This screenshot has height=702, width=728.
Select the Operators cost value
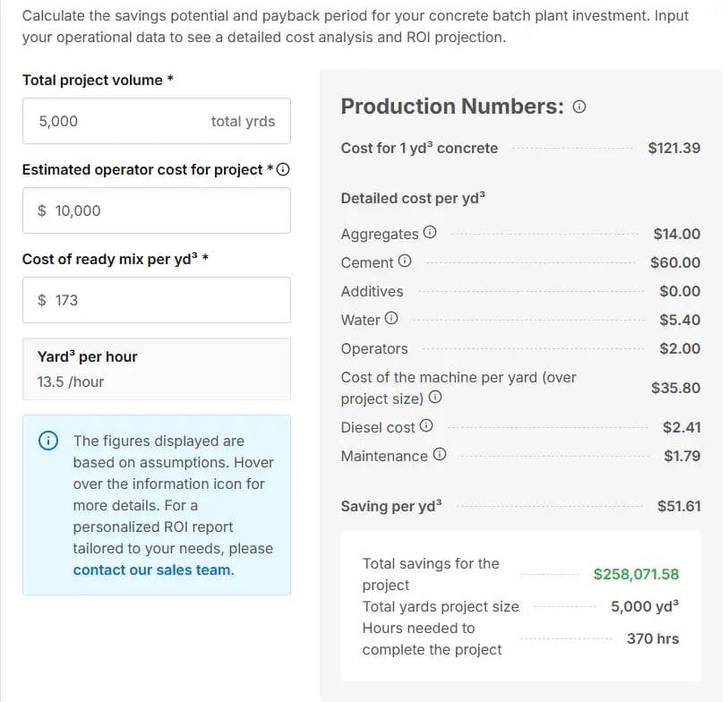pos(683,347)
